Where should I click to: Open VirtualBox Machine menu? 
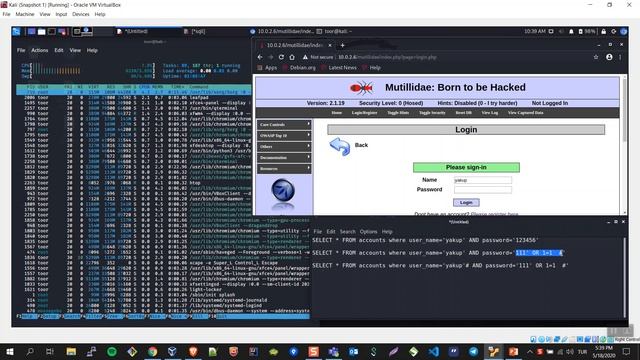coord(25,14)
